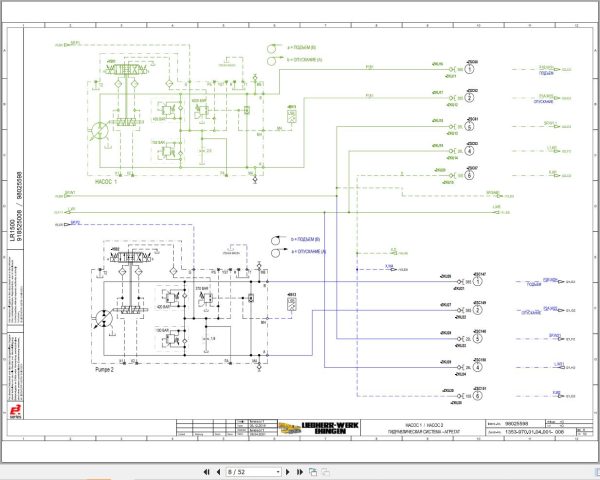This screenshot has width=600, height=480.
Task: Click the drawing number 1353-970.01.04.001- 008
Action: coord(534,432)
